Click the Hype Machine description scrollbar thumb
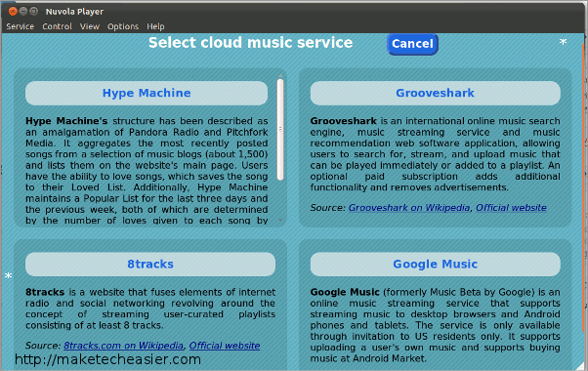Viewport: 588px width, 371px height. click(280, 130)
